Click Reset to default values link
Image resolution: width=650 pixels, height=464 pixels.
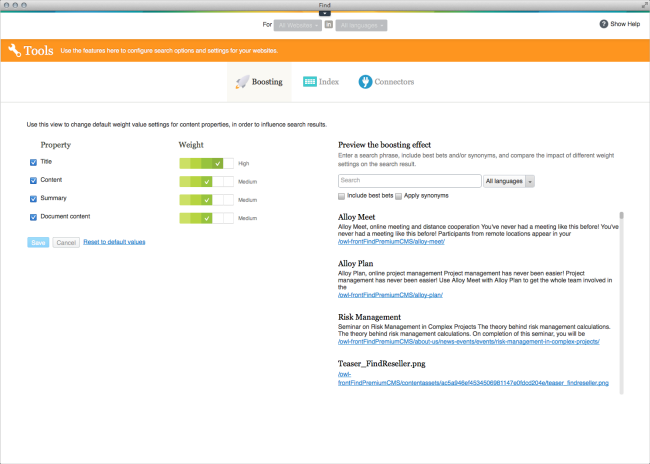(114, 242)
